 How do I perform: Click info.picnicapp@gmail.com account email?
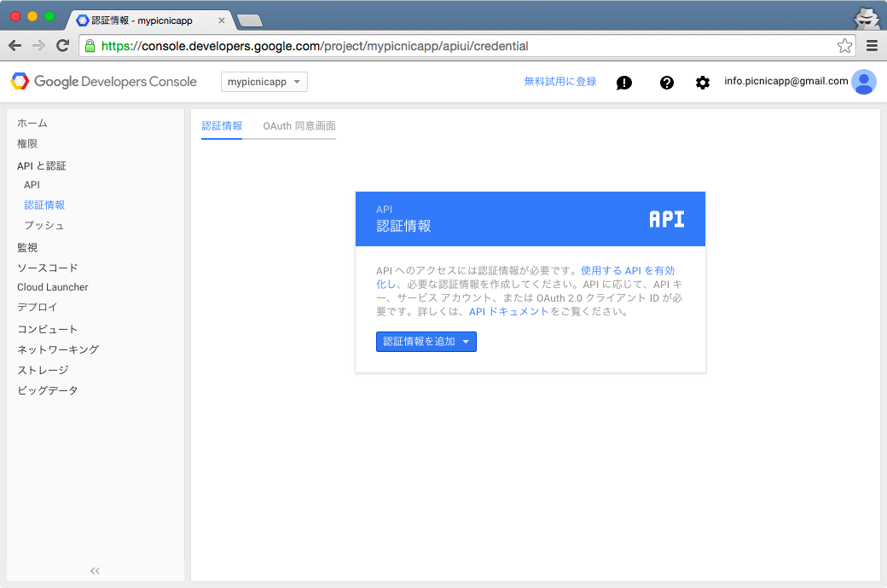(786, 81)
